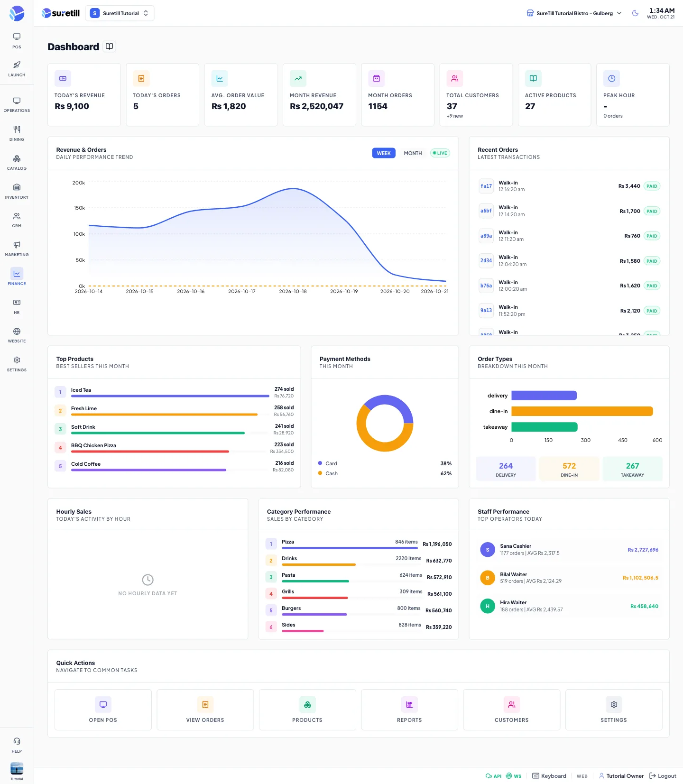Toggle dark mode moon icon
The height and width of the screenshot is (784, 683).
(635, 13)
